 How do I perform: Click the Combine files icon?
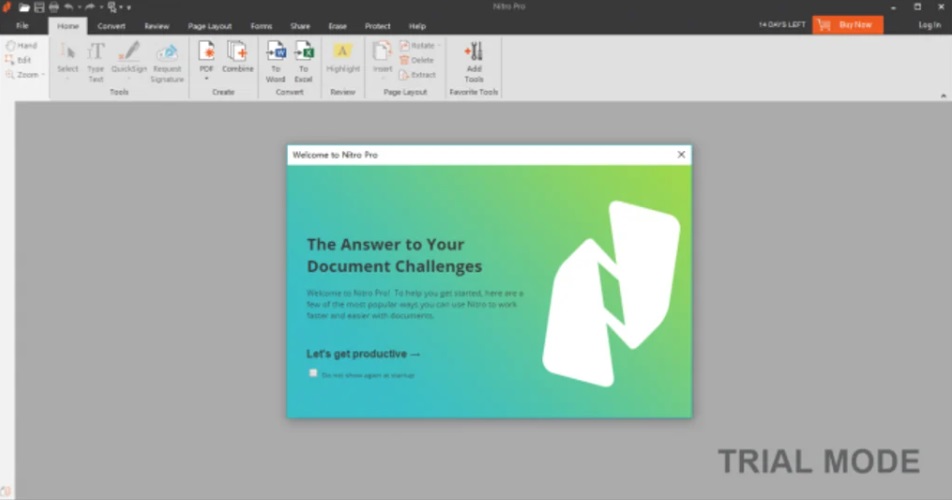click(237, 52)
